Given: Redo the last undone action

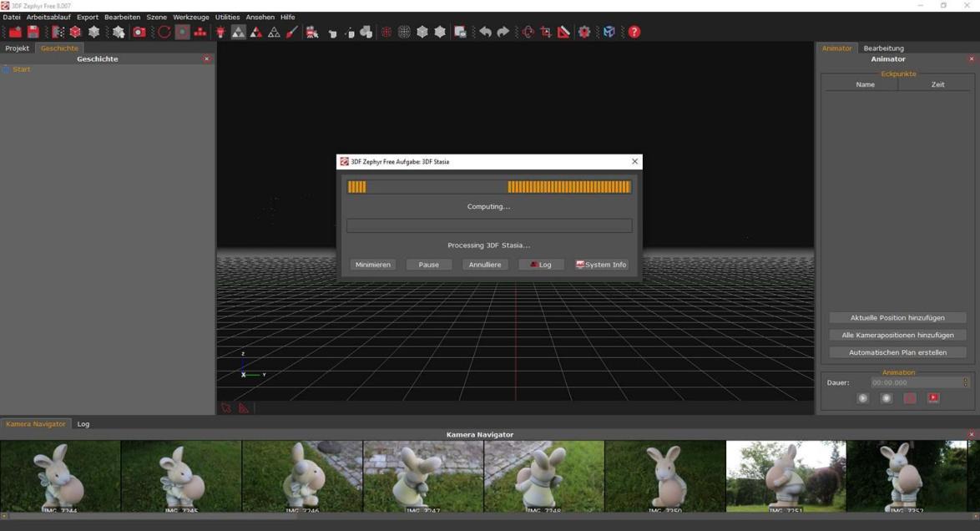Looking at the screenshot, I should [503, 32].
